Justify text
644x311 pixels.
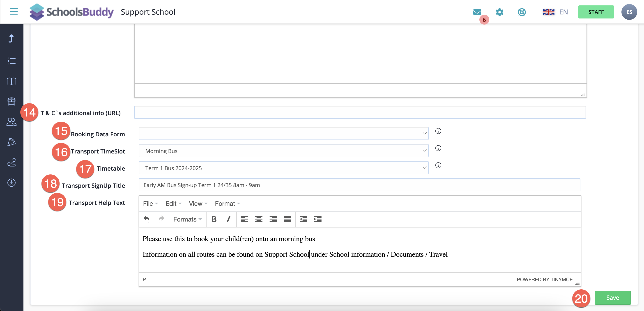coord(287,219)
